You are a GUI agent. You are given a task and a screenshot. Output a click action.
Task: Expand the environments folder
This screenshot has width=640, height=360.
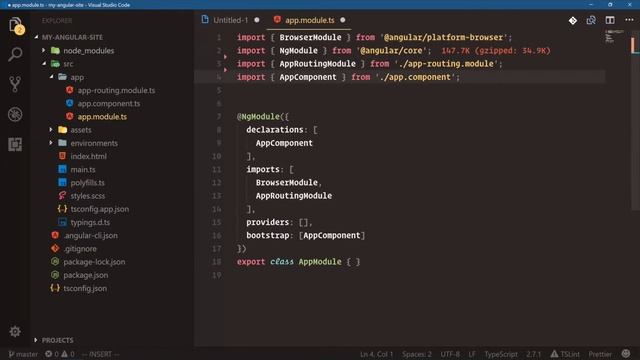click(x=51, y=143)
